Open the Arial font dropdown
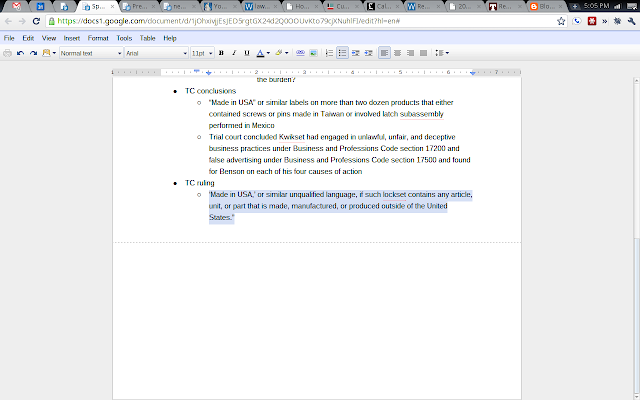Viewport: 640px width, 400px height. [x=156, y=53]
